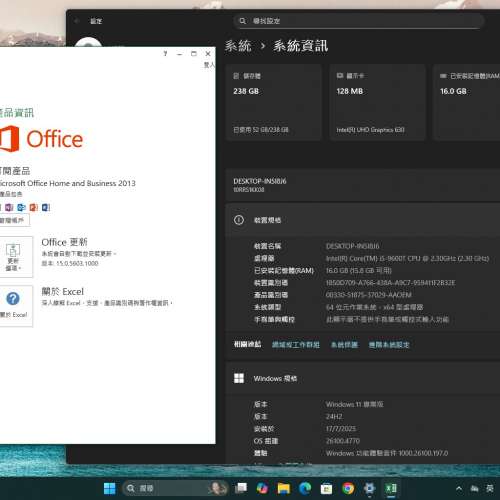Collapse the Windows specifications section header
The image size is (500, 500).
pos(363,378)
